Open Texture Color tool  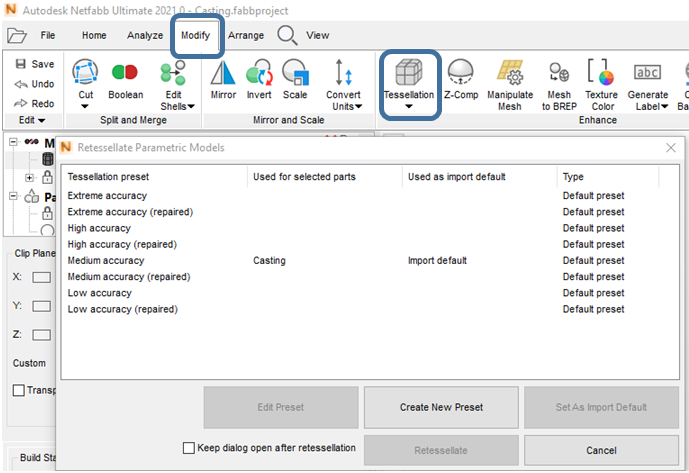(602, 86)
